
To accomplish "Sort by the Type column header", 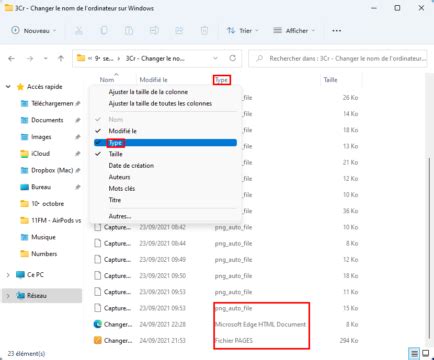I will (222, 80).
